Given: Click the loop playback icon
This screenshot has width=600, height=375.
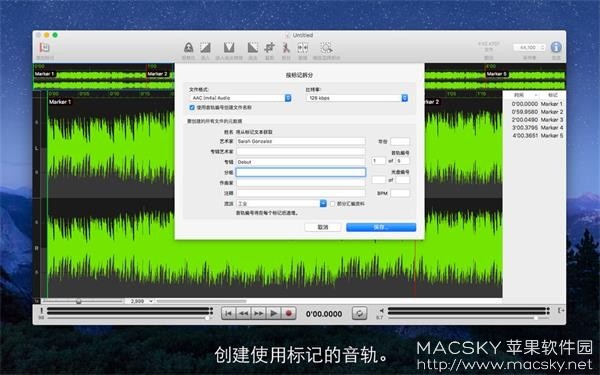Looking at the screenshot, I should pyautogui.click(x=359, y=313).
